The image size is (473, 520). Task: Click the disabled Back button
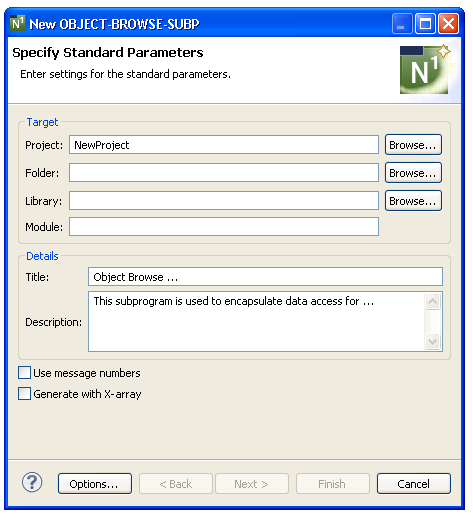click(x=176, y=484)
